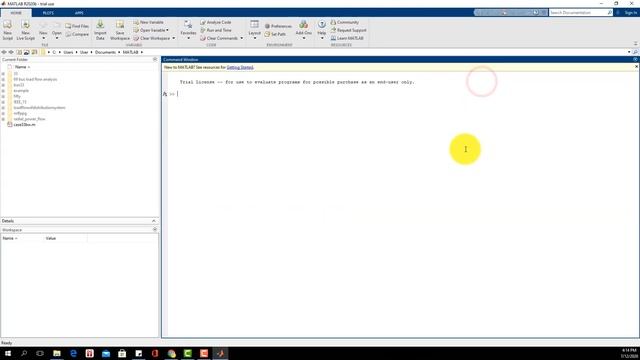Open MATLAB Preferences
640x360 pixels.
tap(278, 26)
